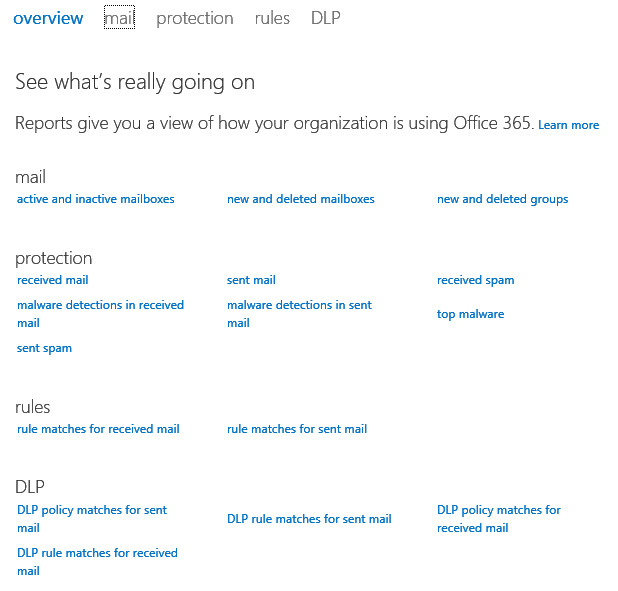Open the sent mail report
The width and height of the screenshot is (618, 591).
251,280
